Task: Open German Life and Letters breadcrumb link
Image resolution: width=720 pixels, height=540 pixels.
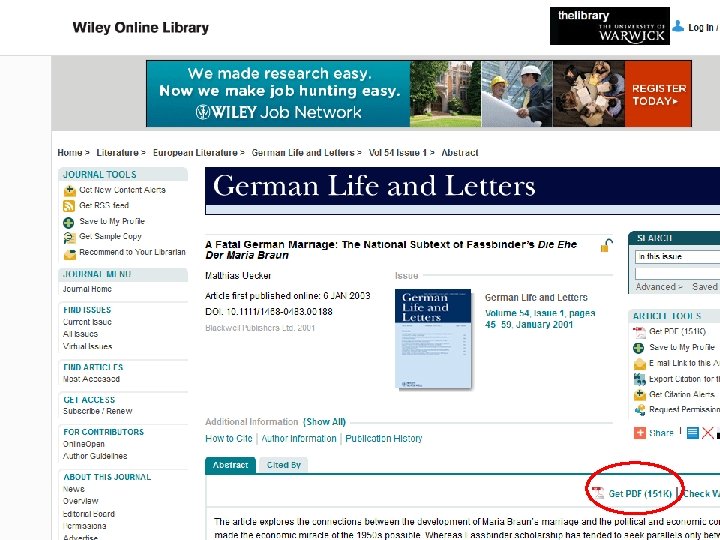Action: click(303, 153)
